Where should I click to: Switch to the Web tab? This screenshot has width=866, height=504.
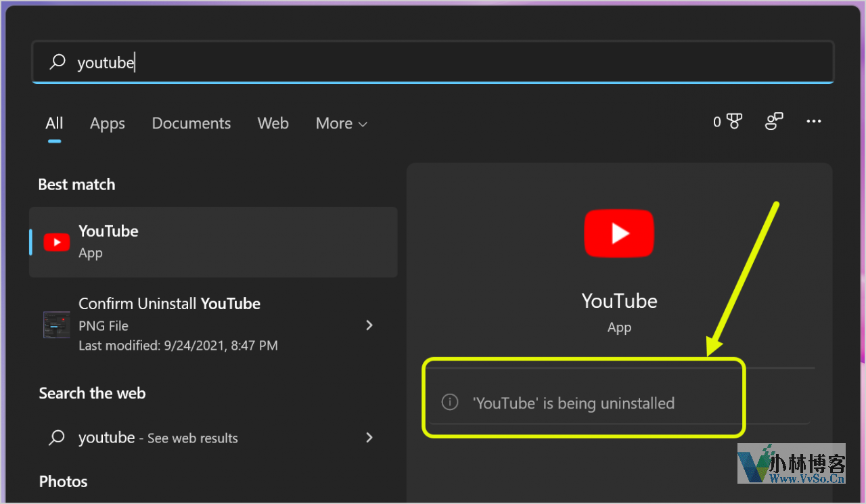[273, 124]
